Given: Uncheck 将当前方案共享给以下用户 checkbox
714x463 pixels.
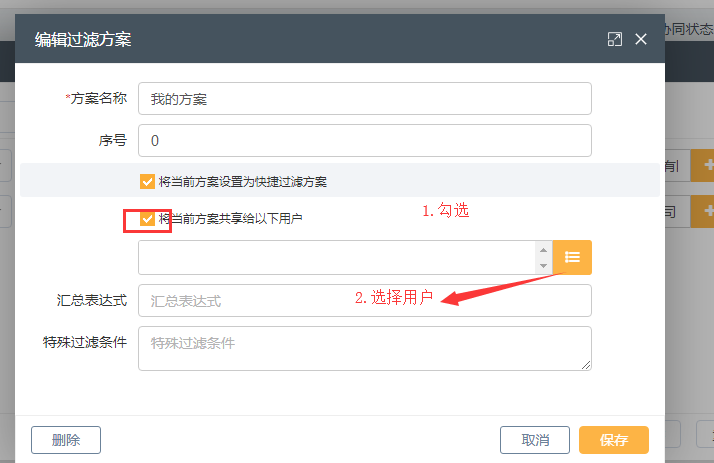Looking at the screenshot, I should (147, 219).
